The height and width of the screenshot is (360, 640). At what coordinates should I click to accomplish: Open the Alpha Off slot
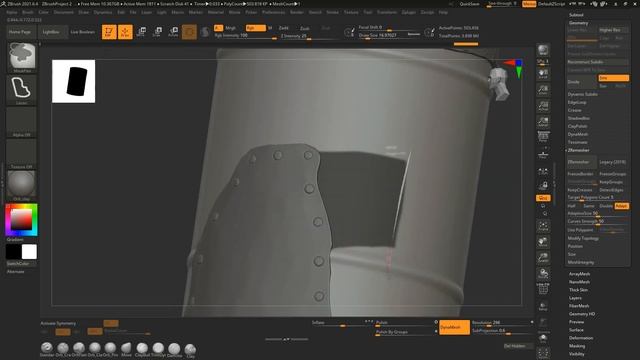22,122
